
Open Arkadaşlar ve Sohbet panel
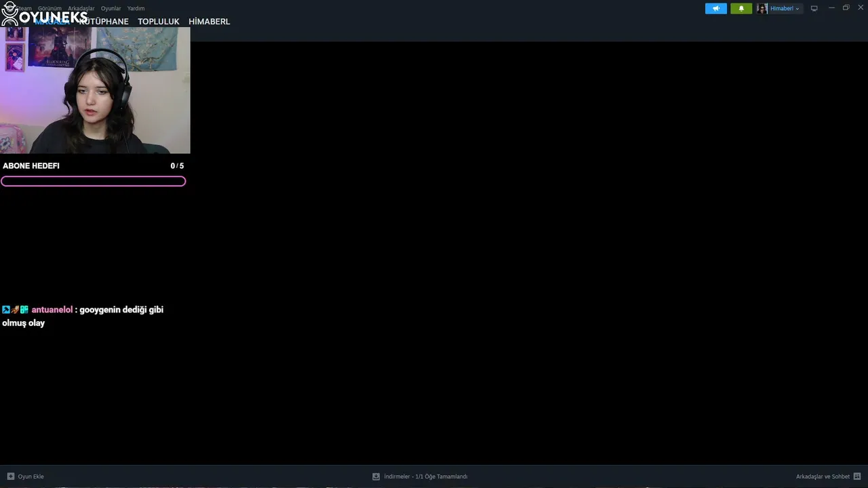point(828,476)
